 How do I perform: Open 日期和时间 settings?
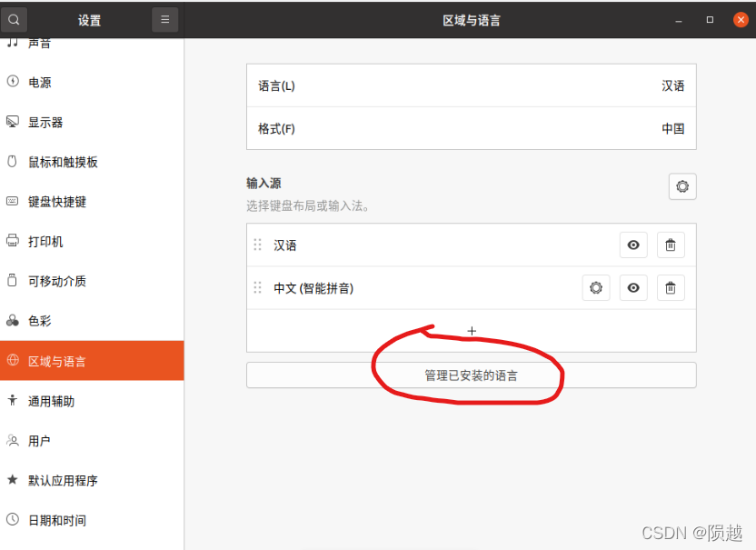92,520
